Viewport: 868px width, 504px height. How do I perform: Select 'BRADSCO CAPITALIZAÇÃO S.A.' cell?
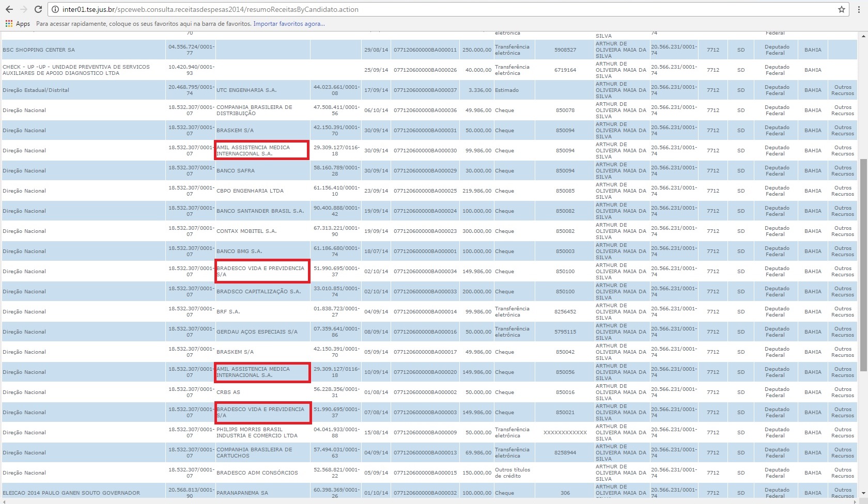262,292
